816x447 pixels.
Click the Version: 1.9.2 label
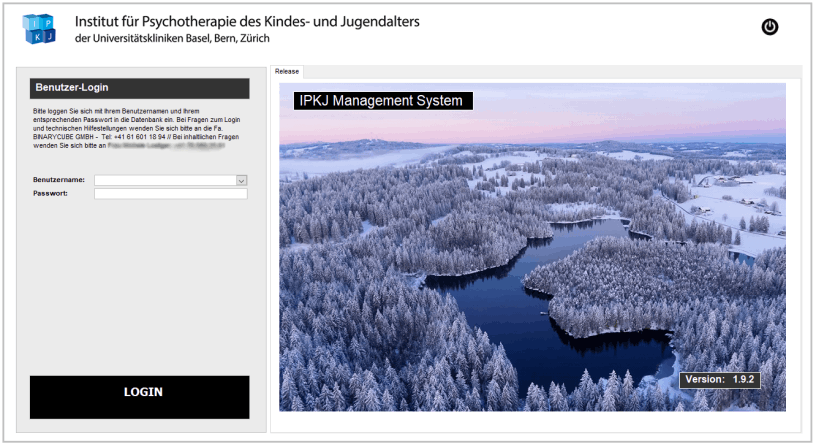point(720,379)
